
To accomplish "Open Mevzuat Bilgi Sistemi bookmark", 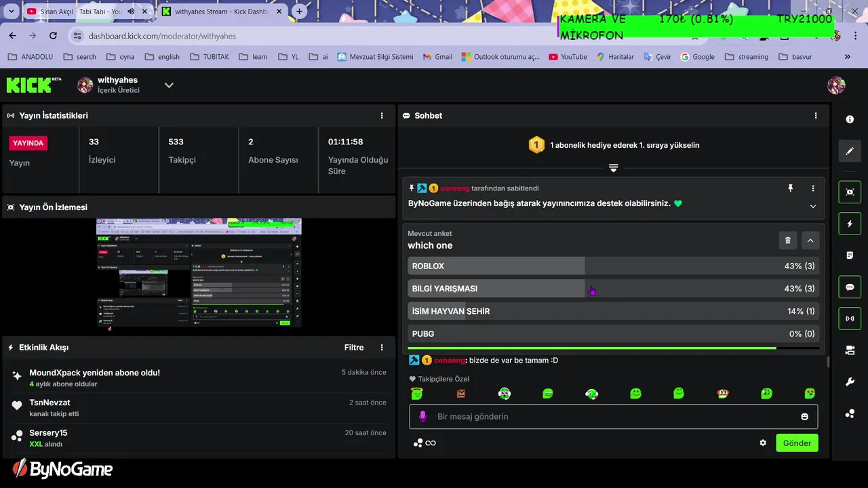I will click(x=375, y=57).
